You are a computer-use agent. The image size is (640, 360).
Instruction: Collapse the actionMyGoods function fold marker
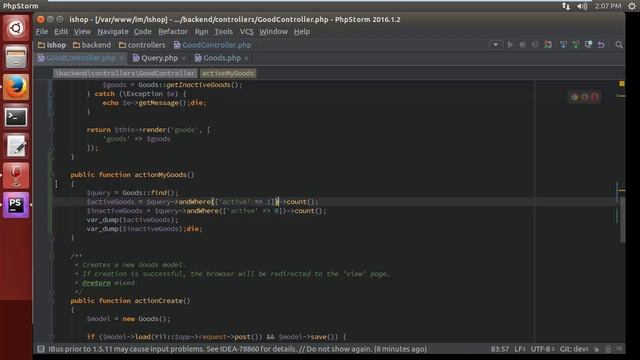[x=51, y=175]
